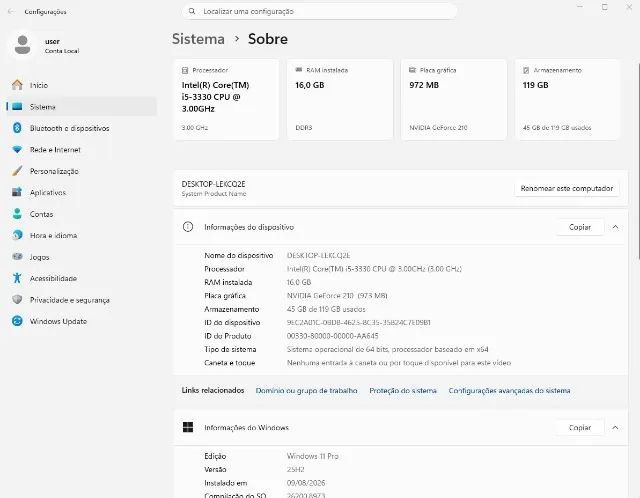
Task: Click the Personalização paintbrush icon
Action: [x=17, y=171]
